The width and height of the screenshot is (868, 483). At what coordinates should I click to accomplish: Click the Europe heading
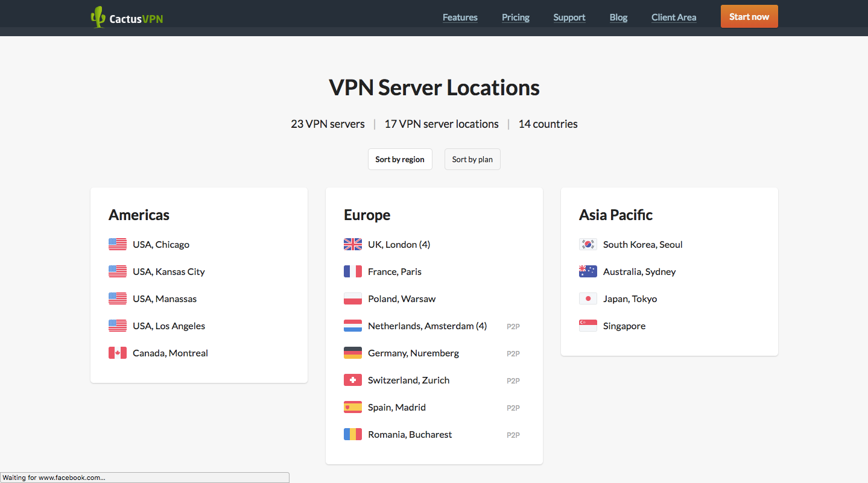click(x=367, y=215)
